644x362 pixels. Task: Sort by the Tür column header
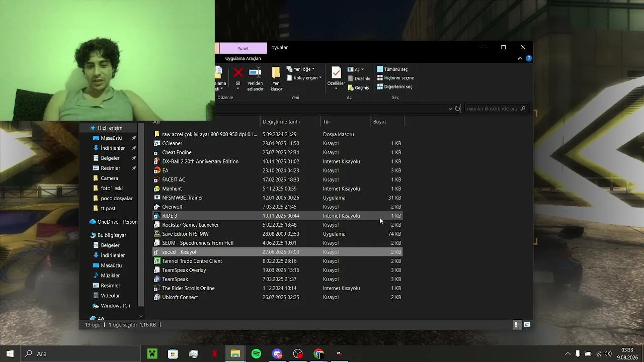click(345, 122)
